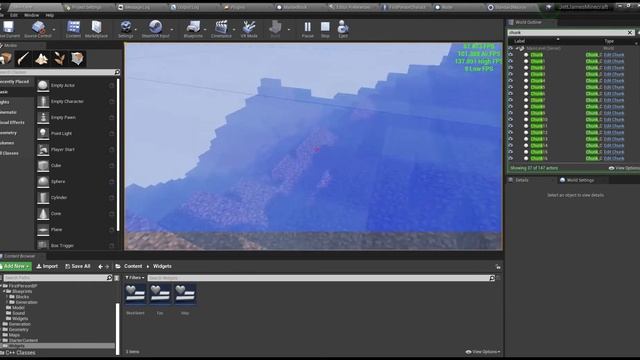Viewport: 640px width, 360px height.
Task: Select Paint mode brush icon
Action: click(24, 58)
